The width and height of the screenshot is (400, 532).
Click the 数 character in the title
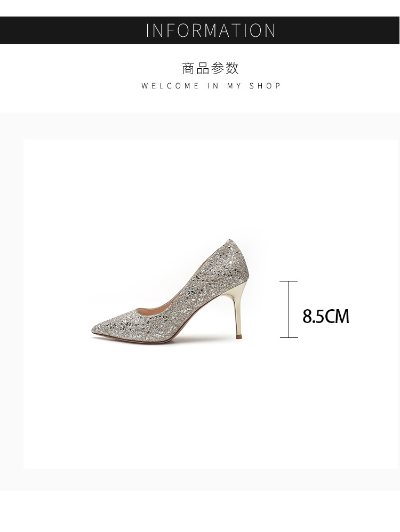point(232,68)
